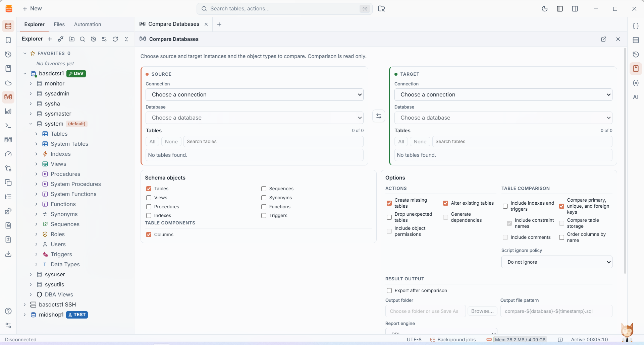Click the new folder icon in Explorer toolbar
The width and height of the screenshot is (644, 345).
point(72,39)
